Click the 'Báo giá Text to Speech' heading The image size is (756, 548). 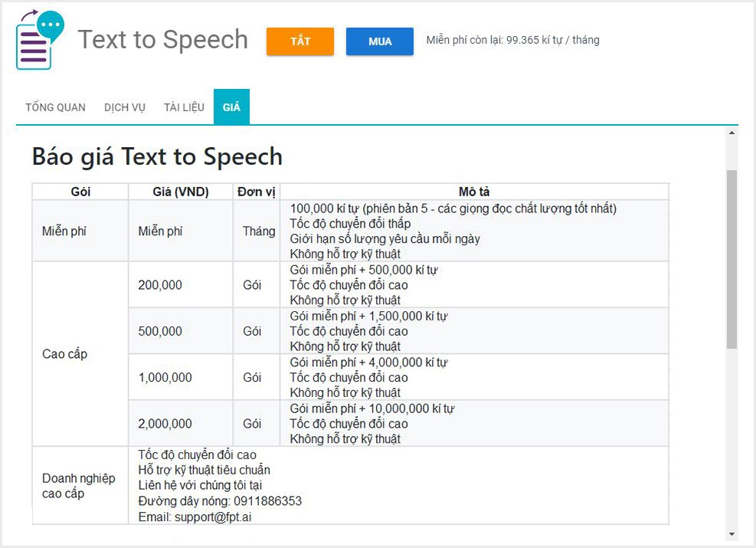[157, 156]
